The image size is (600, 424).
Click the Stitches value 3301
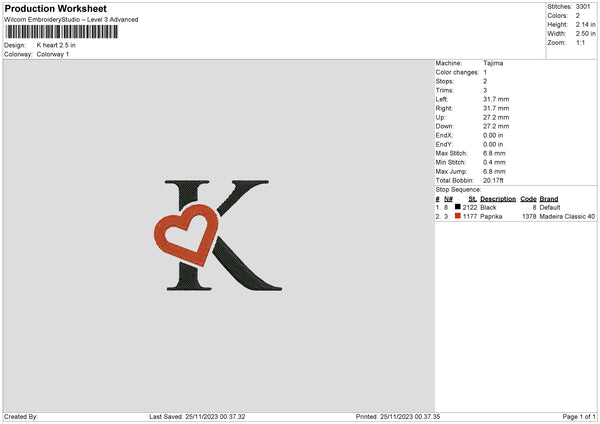pyautogui.click(x=583, y=7)
